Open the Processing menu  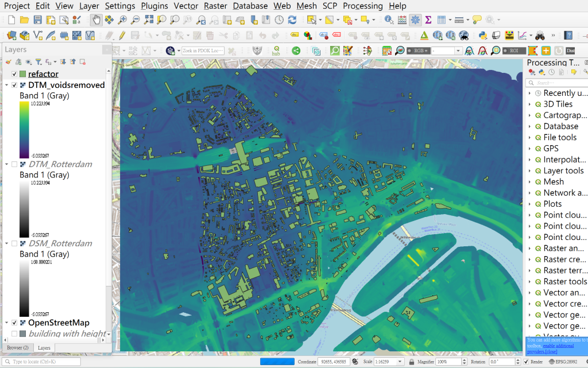363,6
